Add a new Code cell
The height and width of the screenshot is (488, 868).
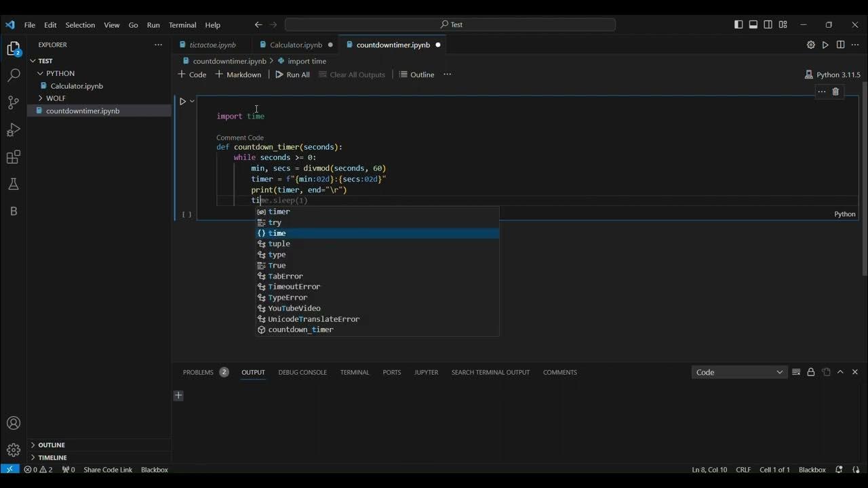coord(192,75)
